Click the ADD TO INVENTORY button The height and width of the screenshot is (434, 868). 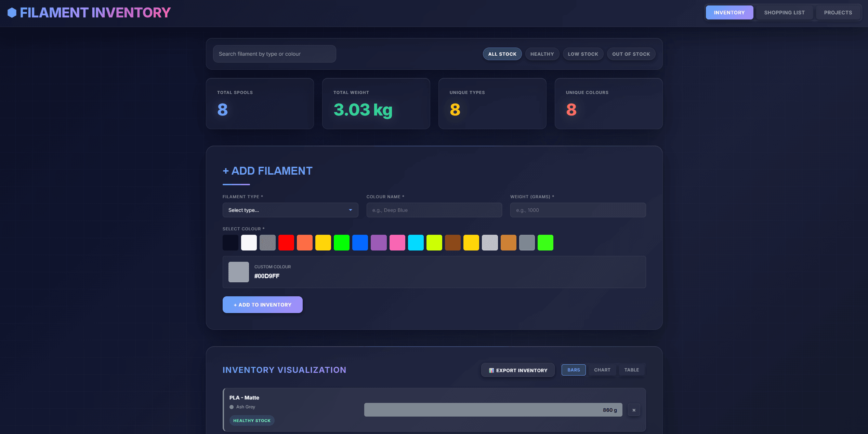pyautogui.click(x=262, y=304)
